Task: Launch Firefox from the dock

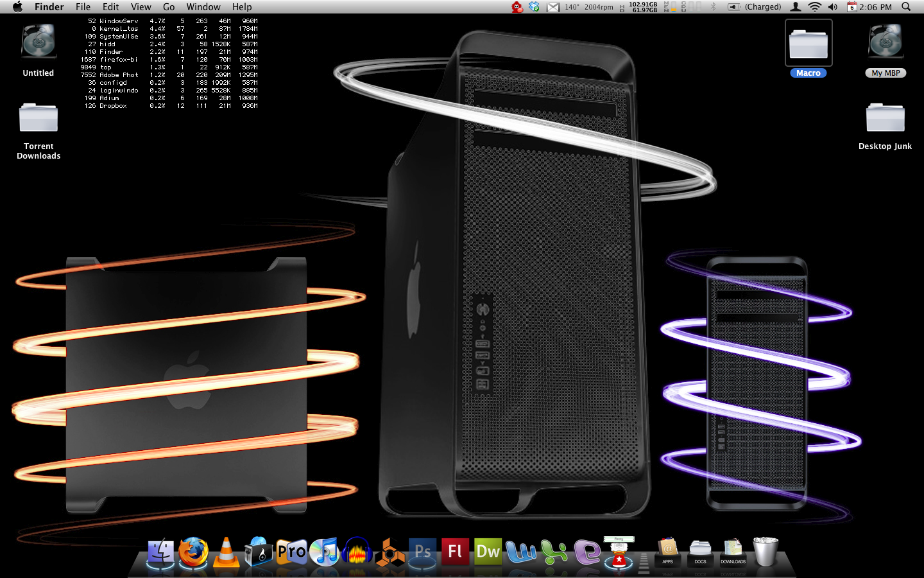Action: click(193, 552)
